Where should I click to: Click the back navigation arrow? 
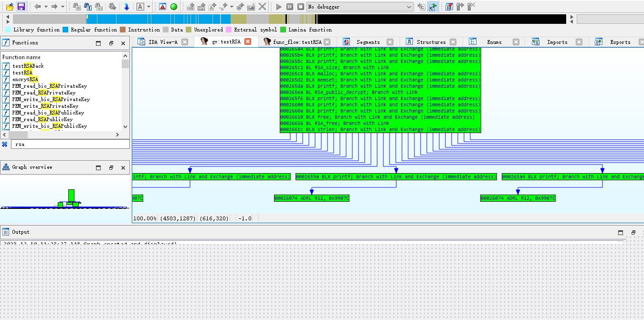(x=37, y=7)
